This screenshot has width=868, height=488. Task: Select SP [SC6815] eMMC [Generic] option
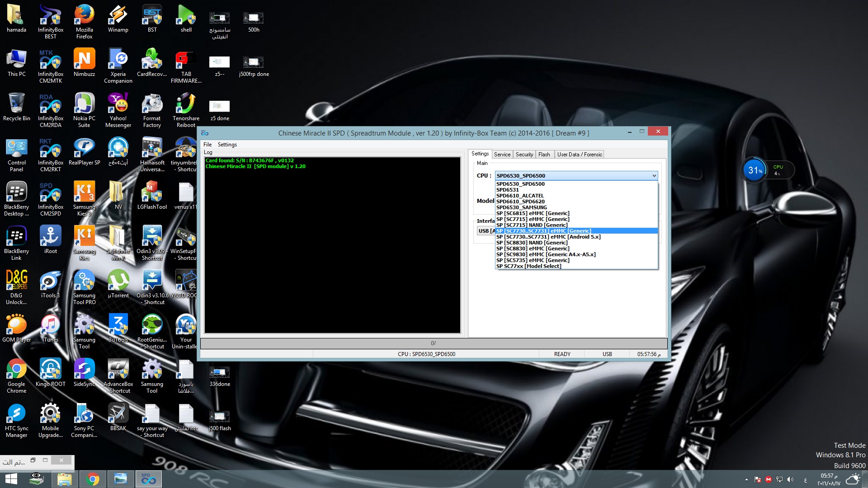tap(576, 213)
